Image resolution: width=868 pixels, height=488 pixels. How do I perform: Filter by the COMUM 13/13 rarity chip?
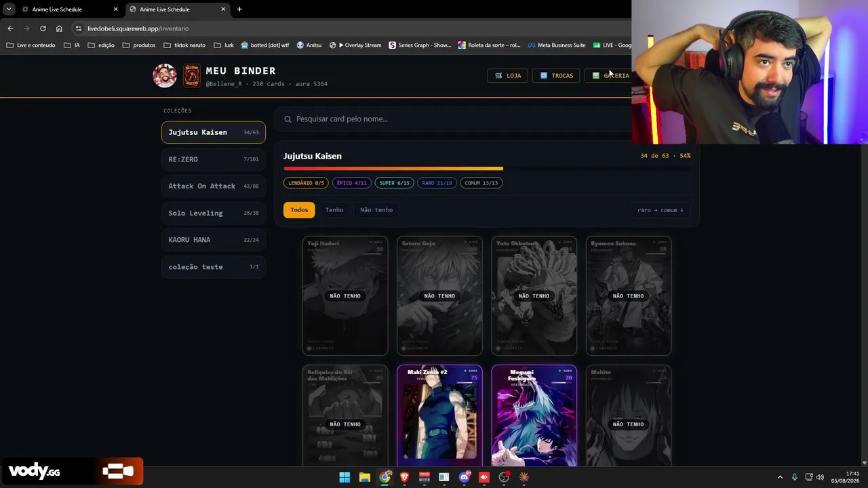[x=481, y=183]
